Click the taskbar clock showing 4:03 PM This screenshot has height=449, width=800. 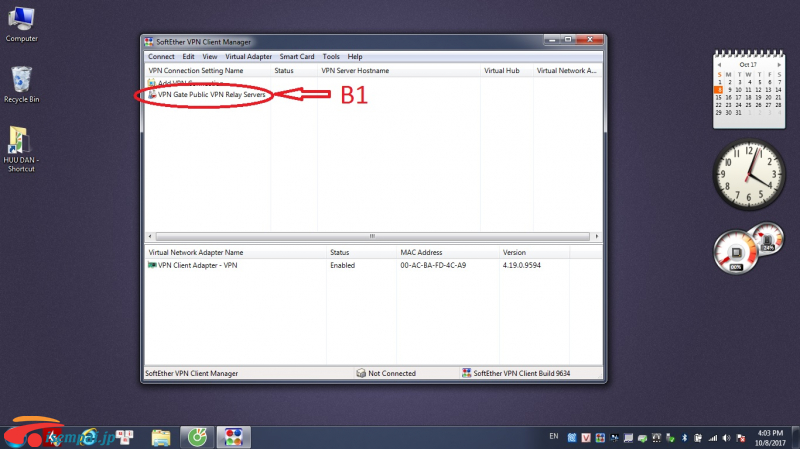[770, 438]
